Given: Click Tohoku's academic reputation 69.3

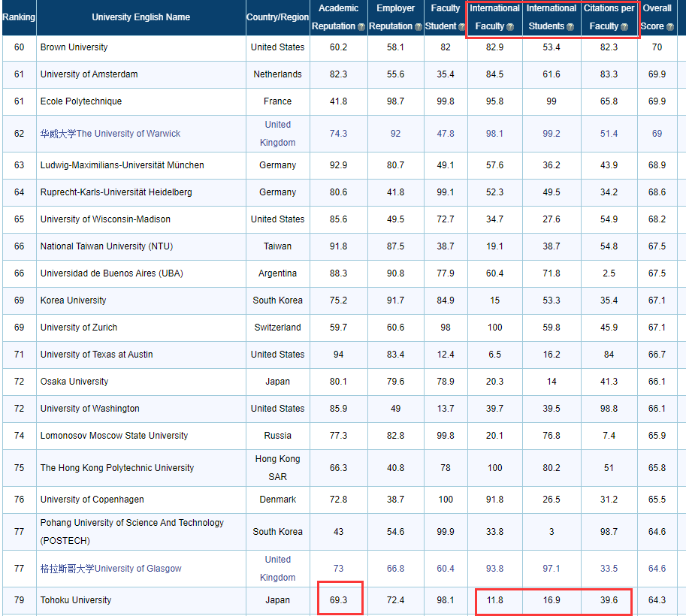Looking at the screenshot, I should (x=338, y=600).
